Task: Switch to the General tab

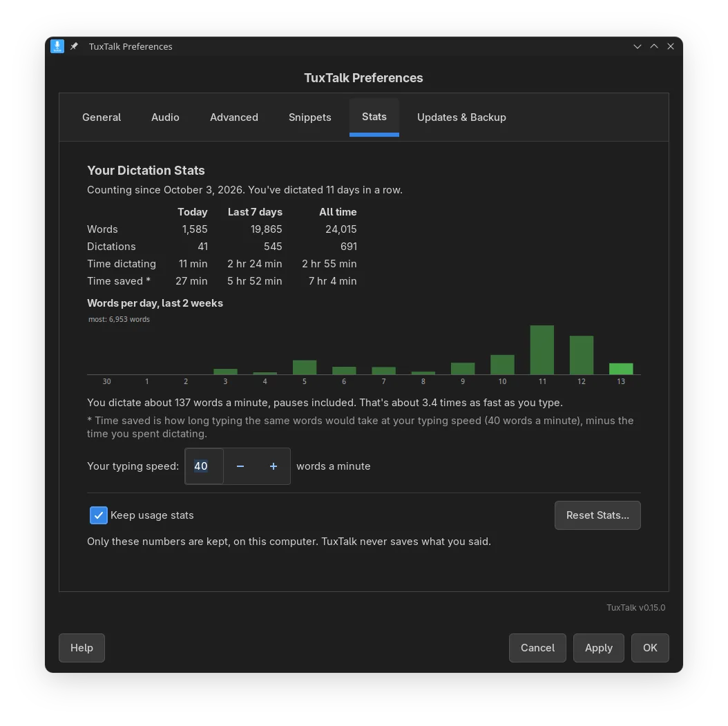Action: coord(102,117)
